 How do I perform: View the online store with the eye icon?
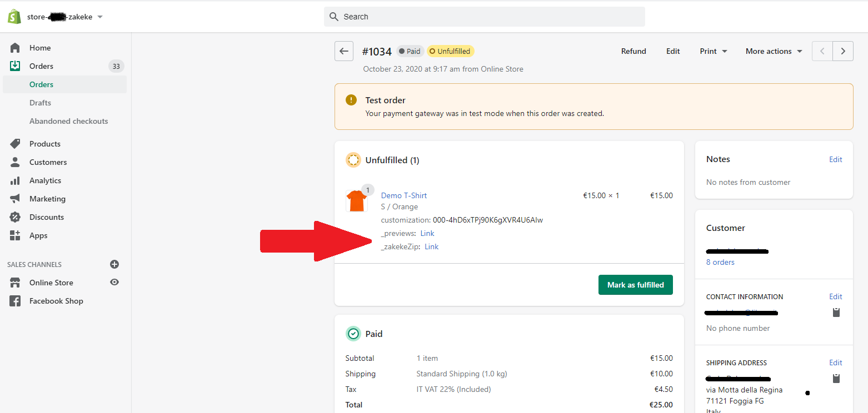tap(114, 283)
